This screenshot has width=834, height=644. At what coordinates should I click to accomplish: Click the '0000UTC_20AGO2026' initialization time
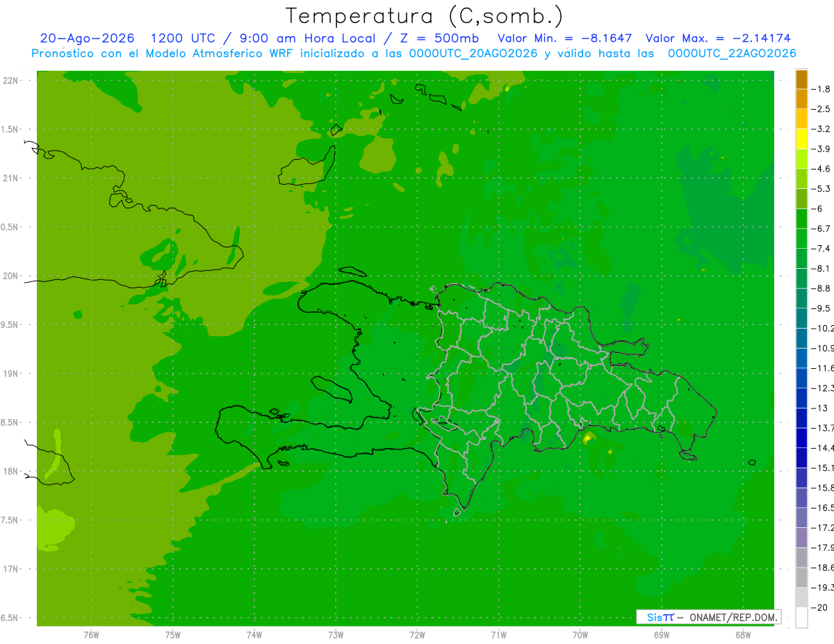[x=473, y=53]
